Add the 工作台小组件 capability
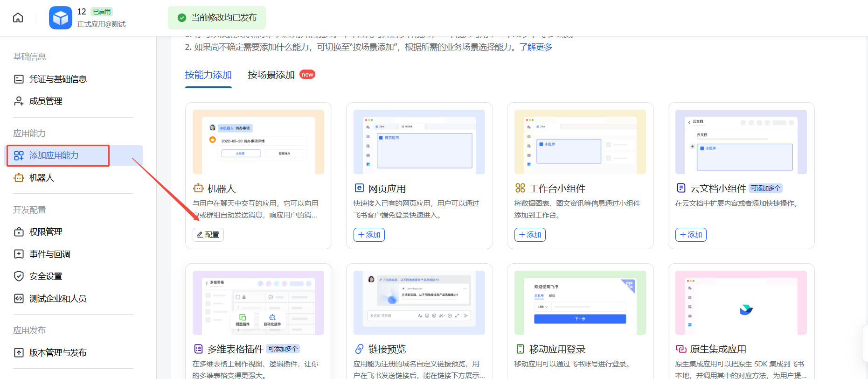The height and width of the screenshot is (379, 868). pyautogui.click(x=530, y=235)
